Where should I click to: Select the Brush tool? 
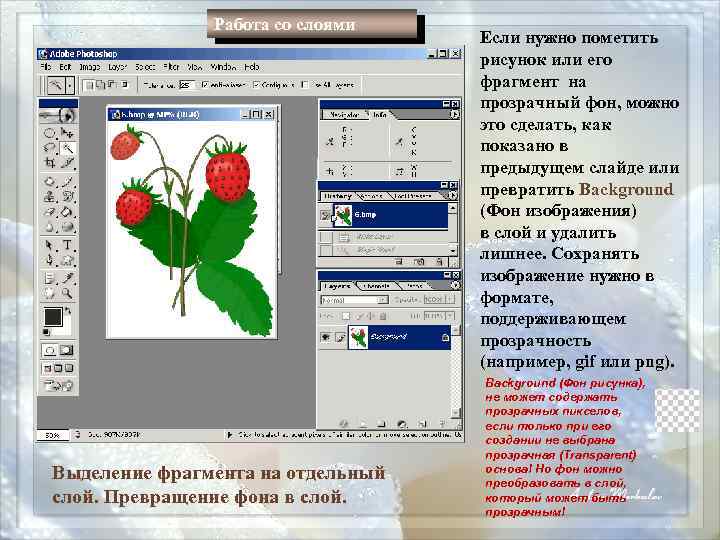67,182
